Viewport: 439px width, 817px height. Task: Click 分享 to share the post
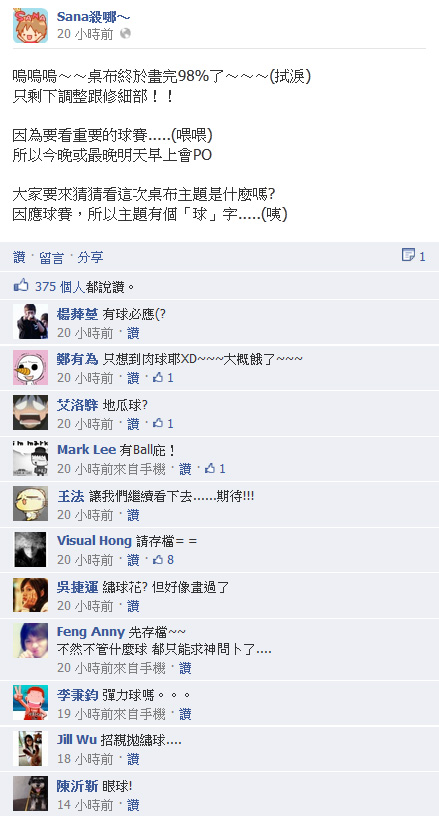click(x=90, y=257)
